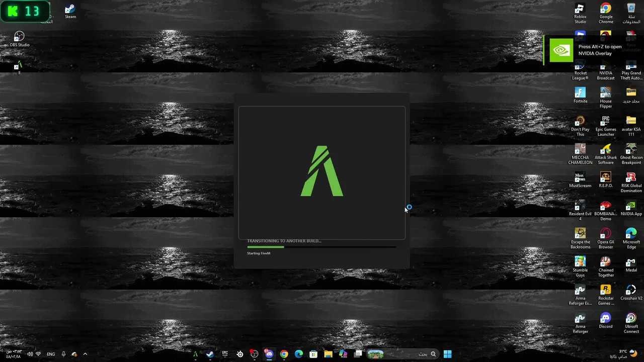The width and height of the screenshot is (644, 362).
Task: Select the Rockstar Games desktop shortcut
Action: click(606, 295)
